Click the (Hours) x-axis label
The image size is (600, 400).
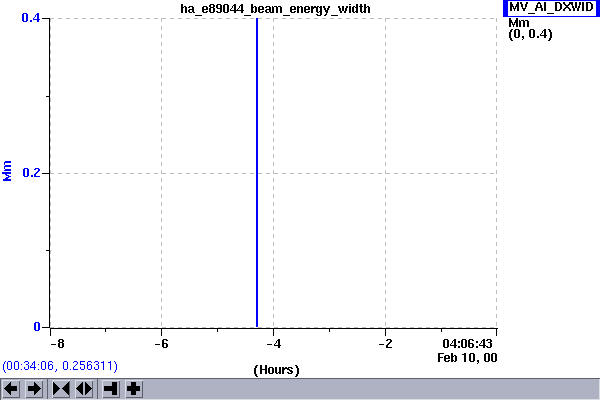click(276, 370)
